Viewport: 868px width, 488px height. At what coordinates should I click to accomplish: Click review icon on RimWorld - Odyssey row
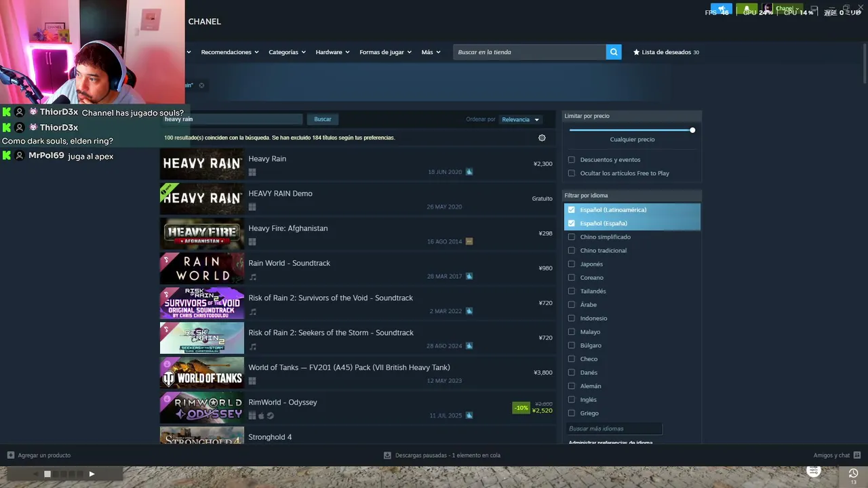pyautogui.click(x=469, y=415)
